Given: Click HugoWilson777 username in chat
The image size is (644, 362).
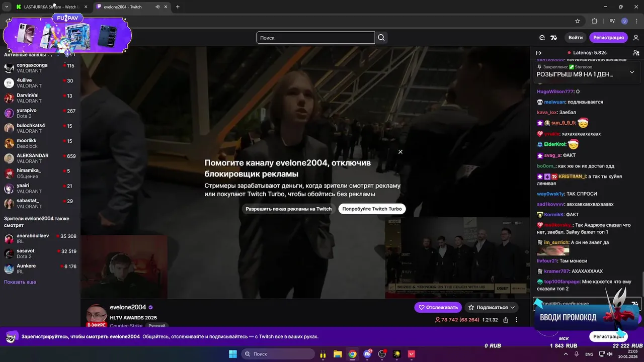Looking at the screenshot, I should [x=555, y=92].
